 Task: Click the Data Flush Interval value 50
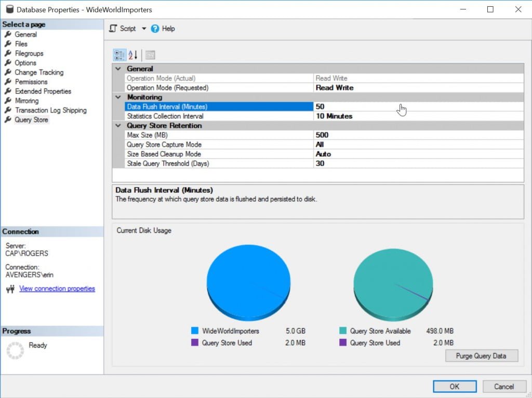tap(419, 106)
